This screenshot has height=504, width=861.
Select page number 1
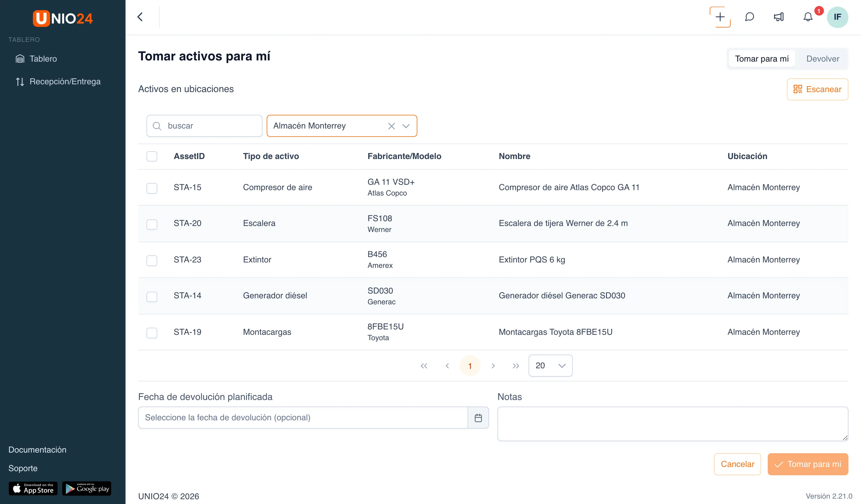[470, 366]
